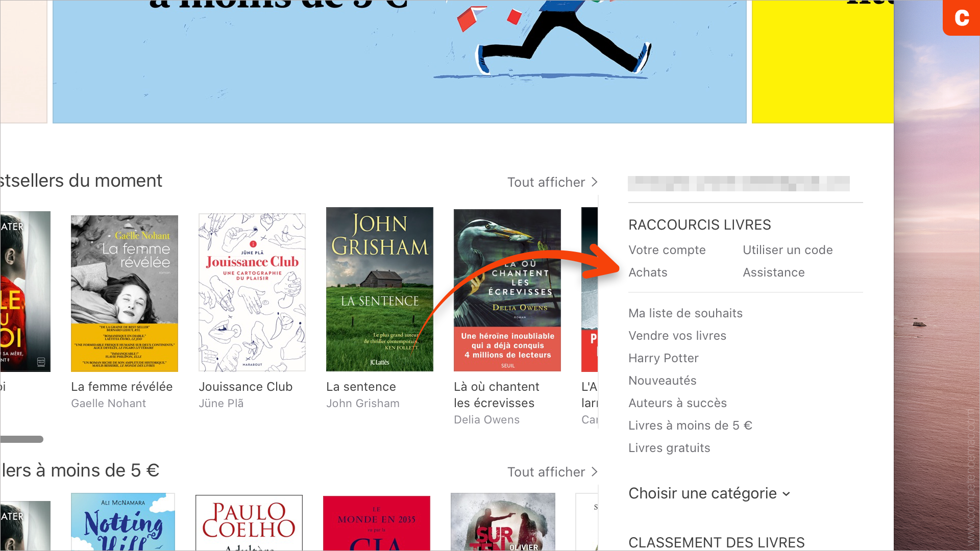
Task: Select the Achats shortcut link
Action: coord(648,272)
